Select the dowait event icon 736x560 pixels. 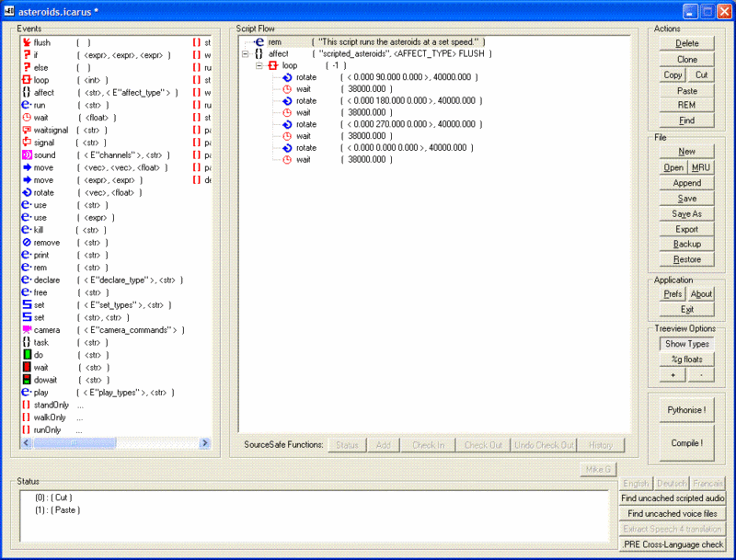27,380
